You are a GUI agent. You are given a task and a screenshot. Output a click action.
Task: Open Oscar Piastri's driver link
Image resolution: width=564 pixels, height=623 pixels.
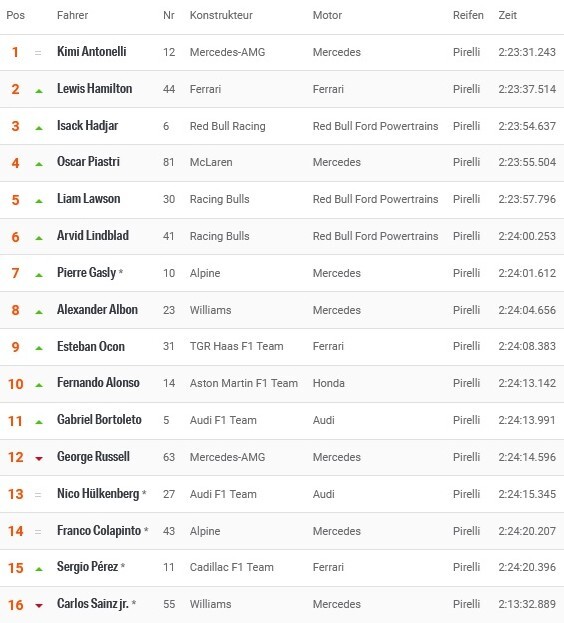point(88,161)
